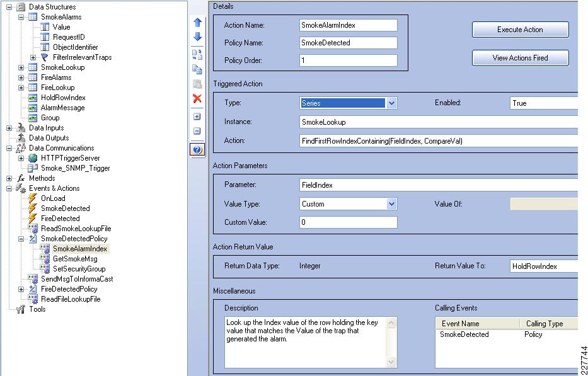Click the Description scrollbar down arrow

tap(391, 362)
